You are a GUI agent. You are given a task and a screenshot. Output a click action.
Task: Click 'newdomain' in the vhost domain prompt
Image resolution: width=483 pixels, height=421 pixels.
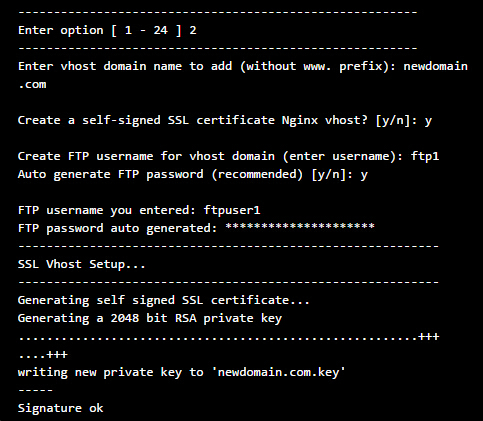(435, 66)
